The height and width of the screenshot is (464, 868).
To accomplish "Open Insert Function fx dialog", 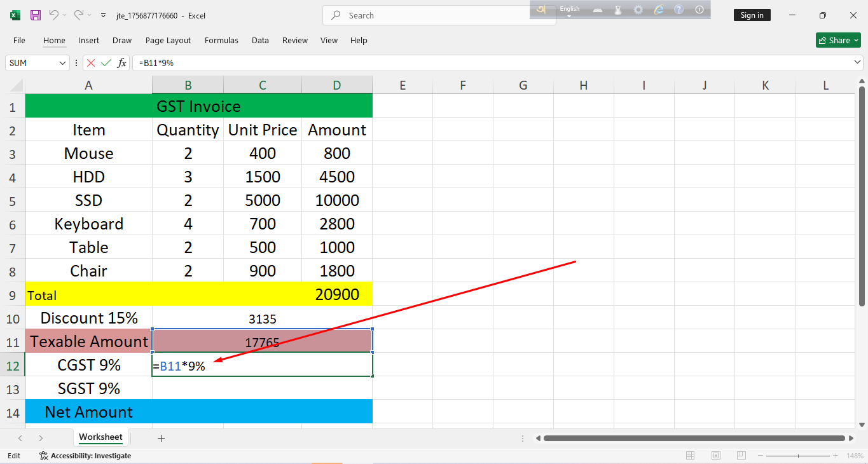I will click(x=121, y=63).
